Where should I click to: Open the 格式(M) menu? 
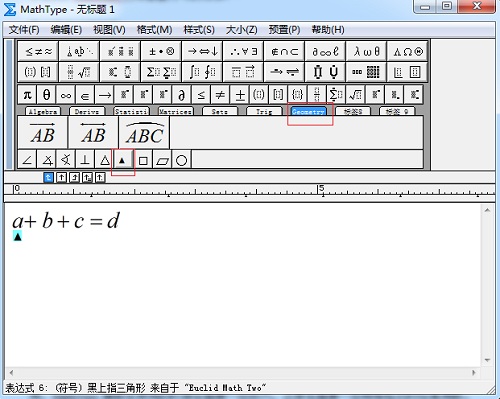154,30
